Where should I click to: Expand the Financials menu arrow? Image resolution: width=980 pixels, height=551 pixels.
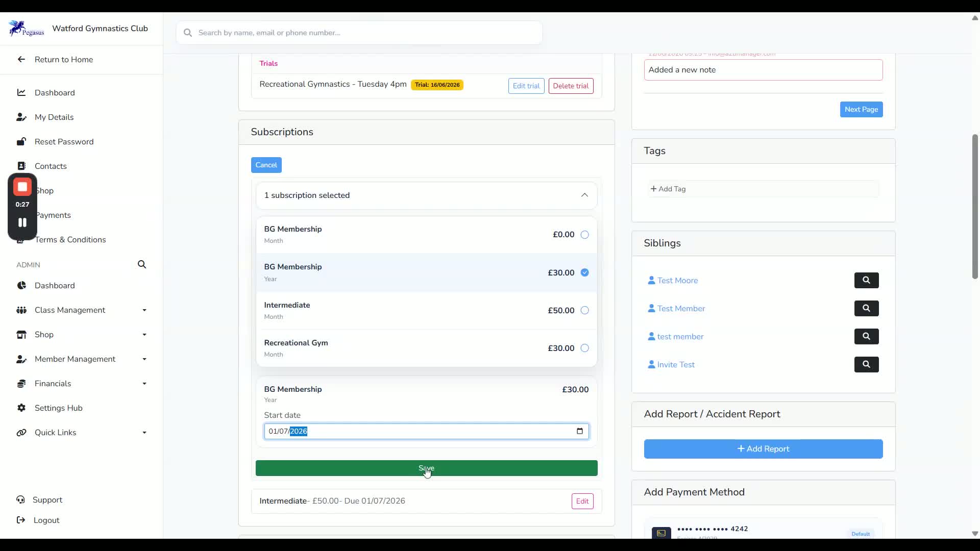click(144, 384)
